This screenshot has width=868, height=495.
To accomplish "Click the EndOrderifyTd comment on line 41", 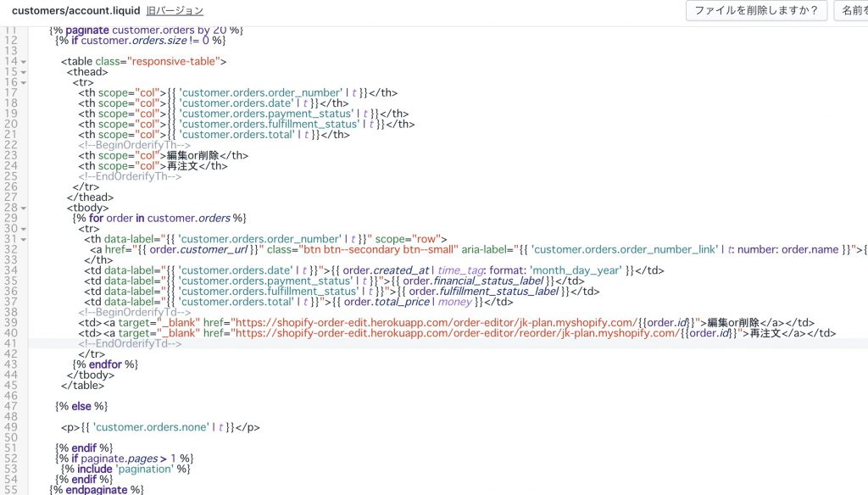I will [130, 344].
